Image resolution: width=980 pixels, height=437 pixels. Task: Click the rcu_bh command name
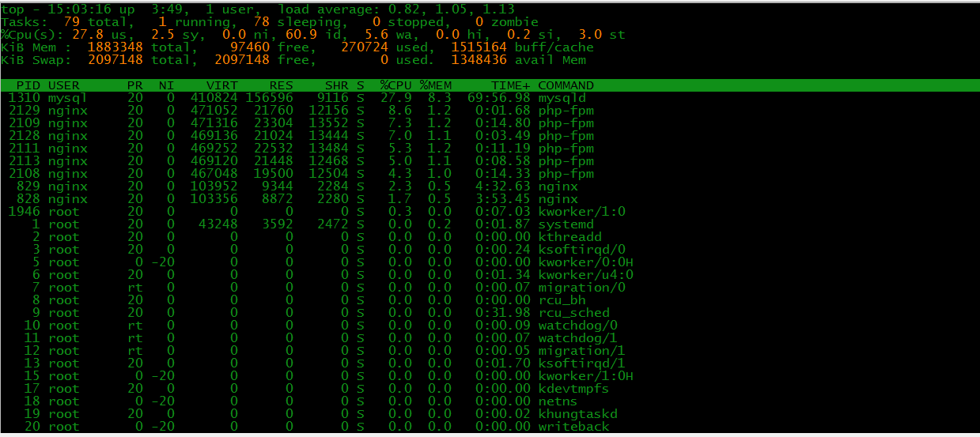point(562,300)
